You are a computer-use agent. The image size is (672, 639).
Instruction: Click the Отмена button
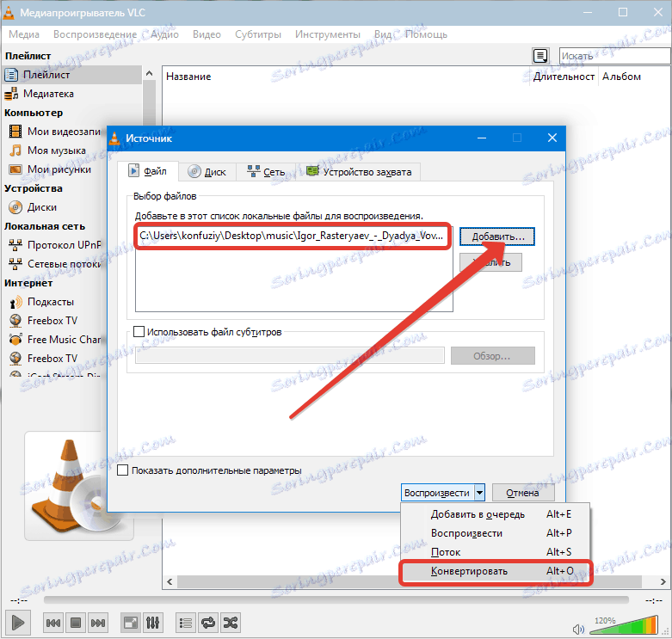pyautogui.click(x=523, y=493)
